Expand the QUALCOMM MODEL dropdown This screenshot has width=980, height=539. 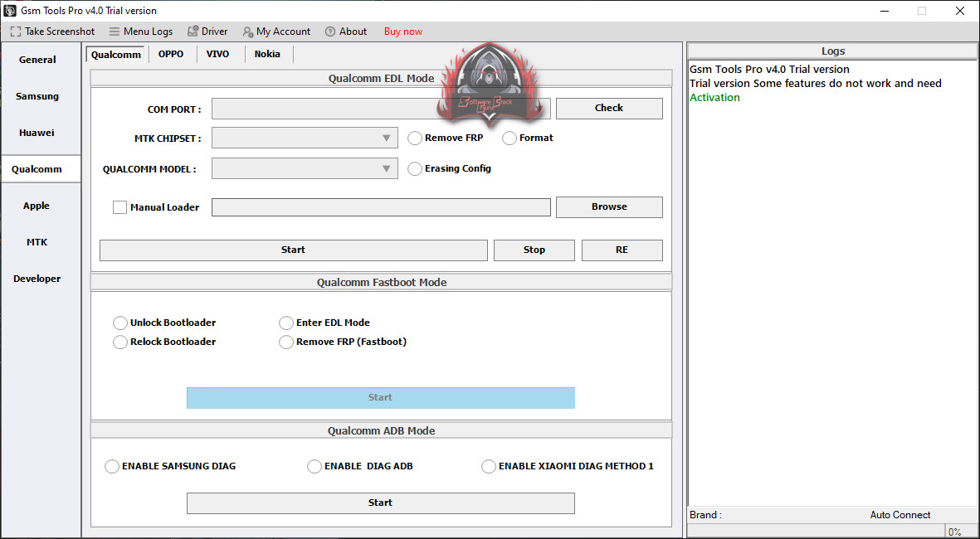(x=305, y=168)
